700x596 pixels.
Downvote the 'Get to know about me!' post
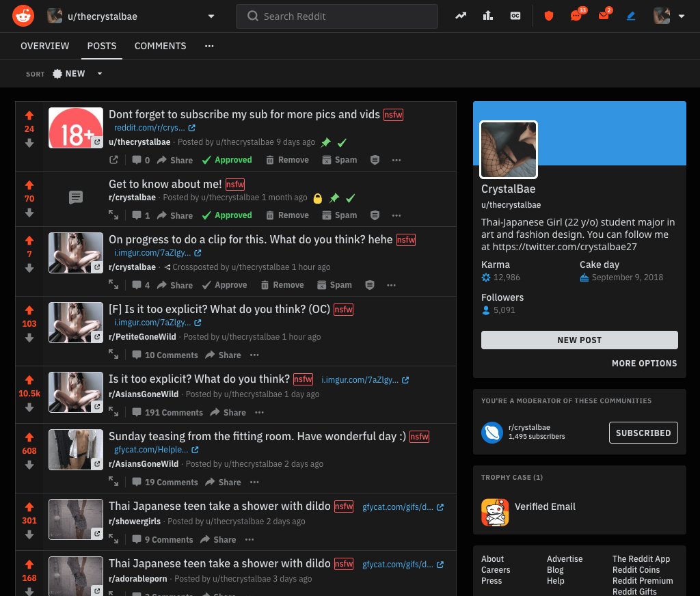click(29, 213)
